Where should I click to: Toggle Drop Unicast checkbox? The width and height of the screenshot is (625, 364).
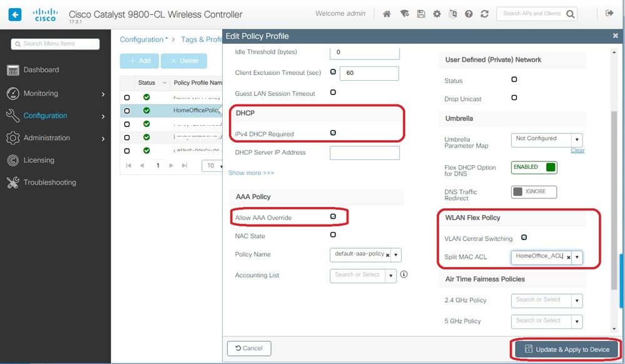[514, 98]
